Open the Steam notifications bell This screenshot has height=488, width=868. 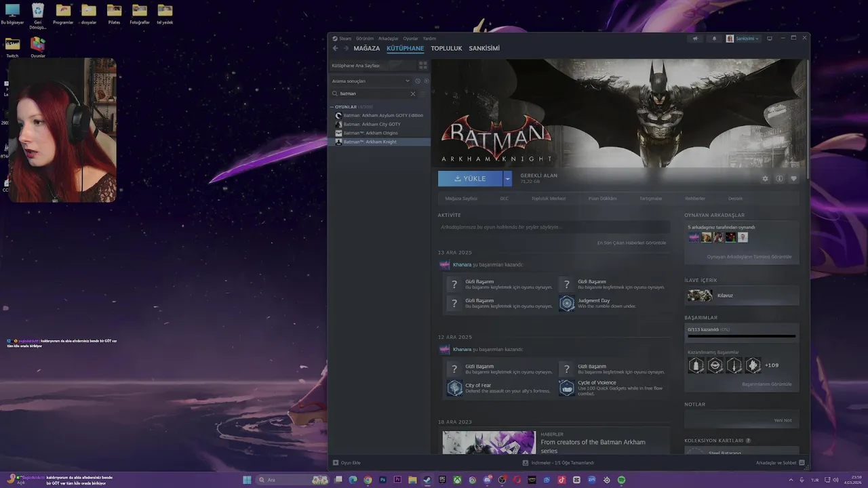(714, 39)
